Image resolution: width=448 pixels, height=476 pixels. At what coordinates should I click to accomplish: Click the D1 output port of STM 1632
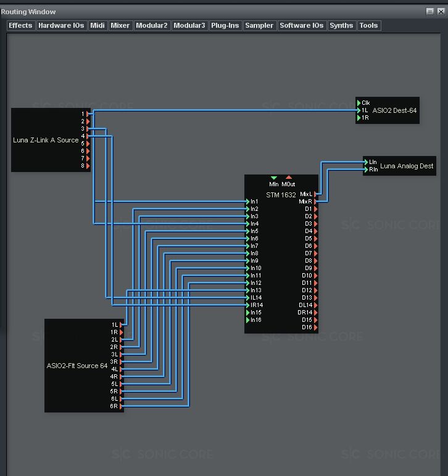(315, 209)
